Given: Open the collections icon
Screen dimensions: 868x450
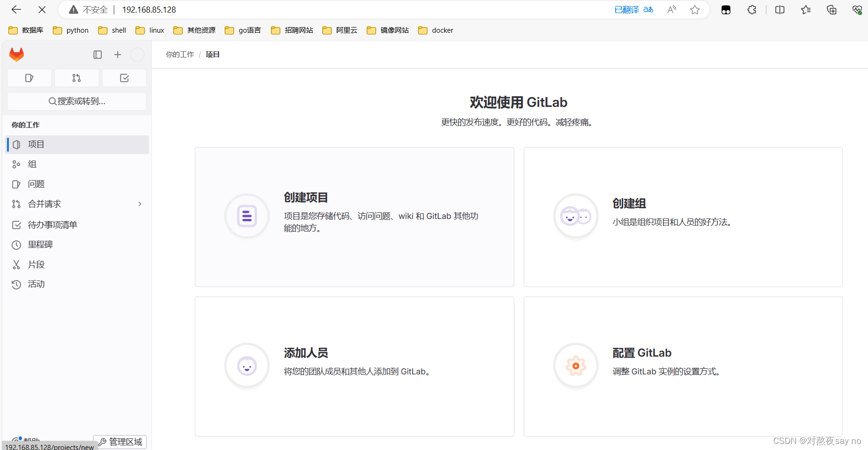Looking at the screenshot, I should [x=832, y=9].
